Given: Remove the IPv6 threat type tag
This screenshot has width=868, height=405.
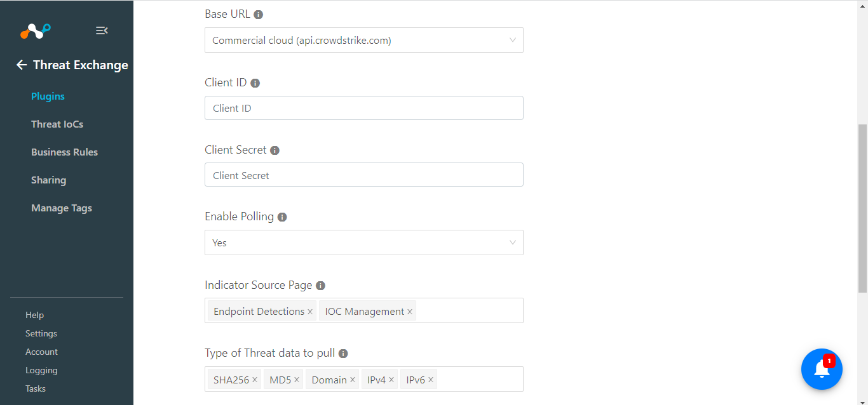Looking at the screenshot, I should pyautogui.click(x=431, y=380).
